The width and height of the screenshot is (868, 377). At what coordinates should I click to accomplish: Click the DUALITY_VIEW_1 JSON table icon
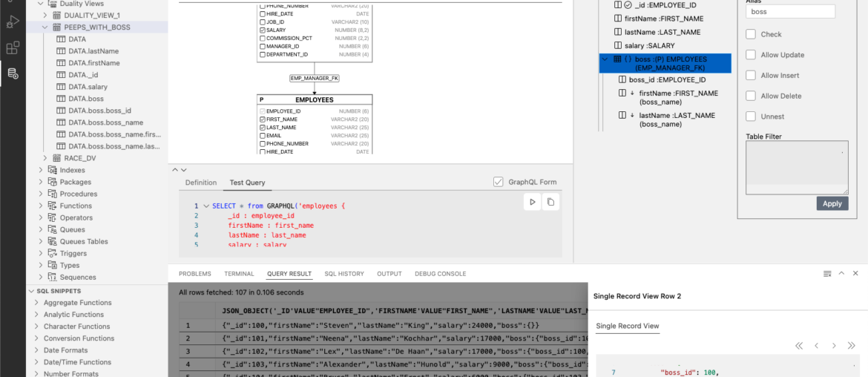[x=57, y=16]
